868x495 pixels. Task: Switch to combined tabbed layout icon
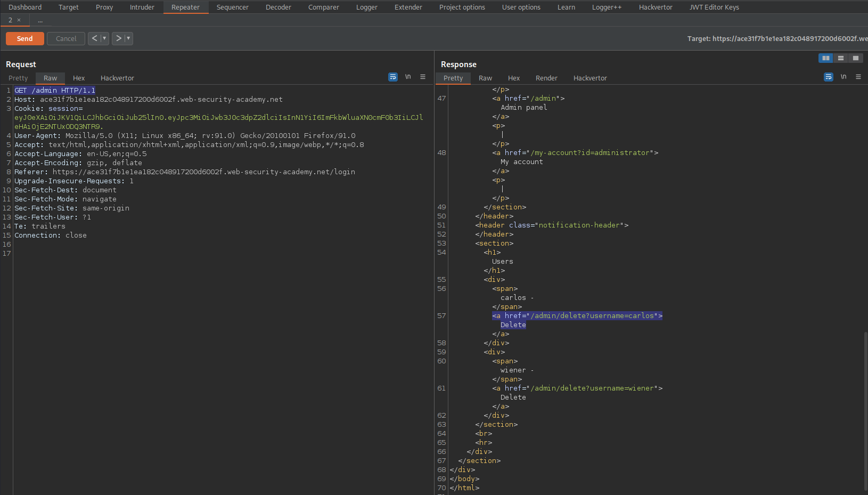pyautogui.click(x=856, y=58)
